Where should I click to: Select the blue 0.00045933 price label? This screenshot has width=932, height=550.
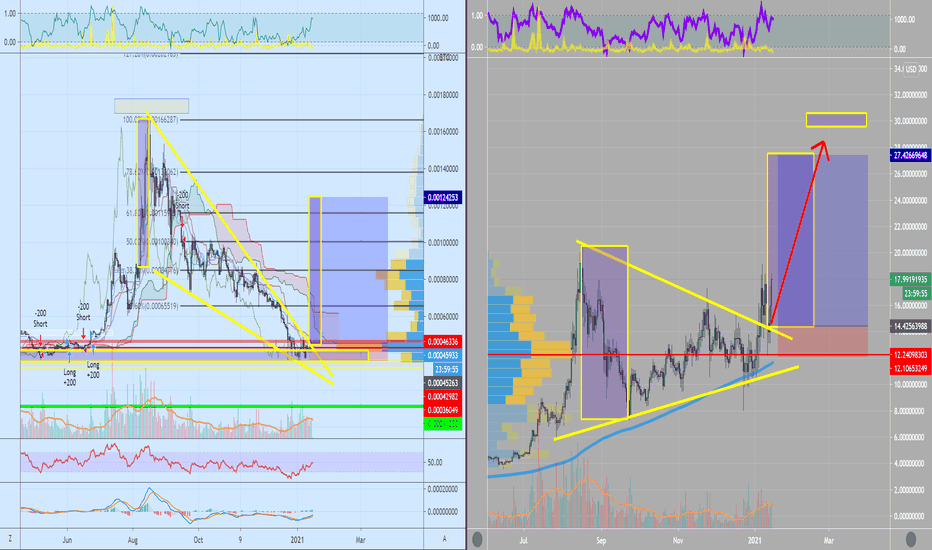[443, 356]
